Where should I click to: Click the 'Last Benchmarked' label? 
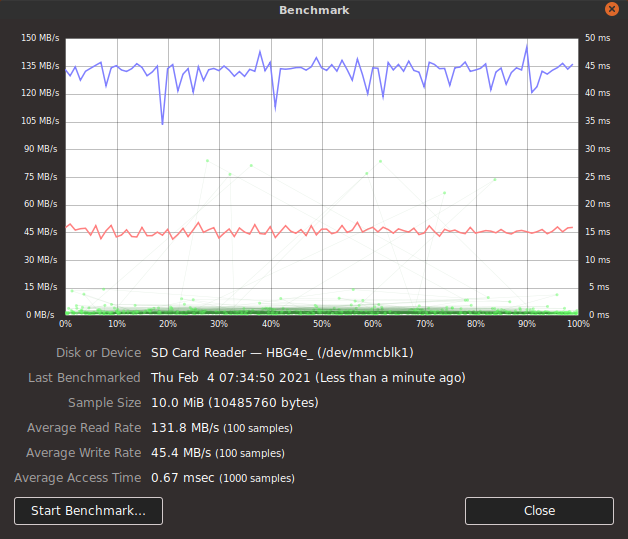(84, 378)
